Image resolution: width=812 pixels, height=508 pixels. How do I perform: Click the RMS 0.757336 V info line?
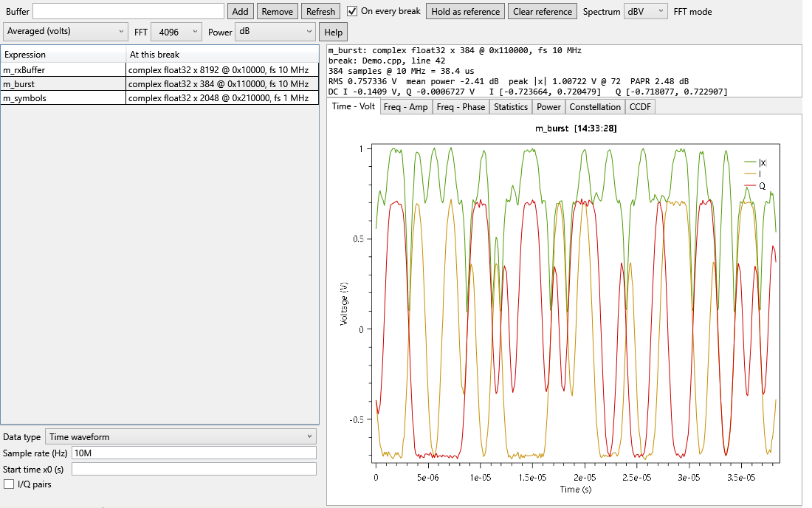pos(509,81)
